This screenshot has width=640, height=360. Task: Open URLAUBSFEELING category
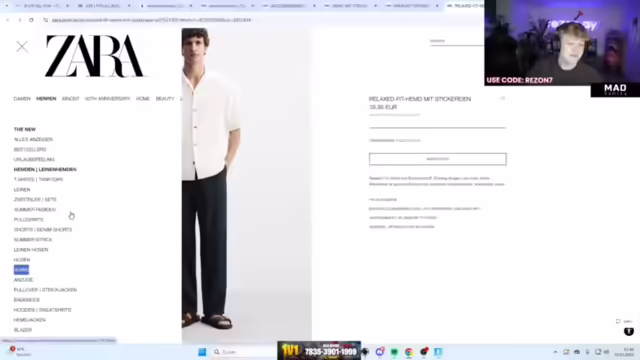click(x=34, y=160)
